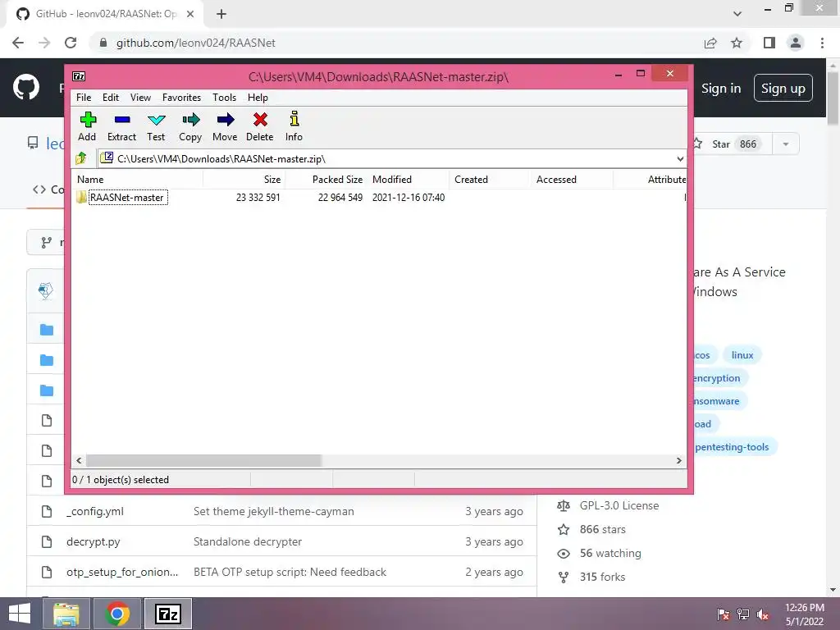This screenshot has width=840, height=630.
Task: Open Windows Start button
Action: click(20, 614)
